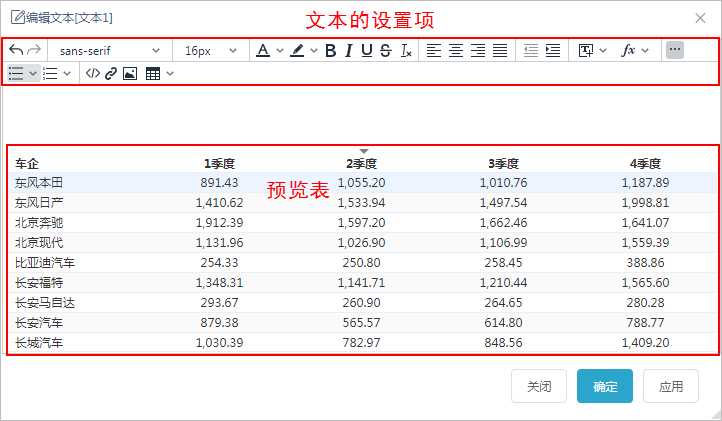
Task: Click the 应用 button
Action: [x=671, y=386]
